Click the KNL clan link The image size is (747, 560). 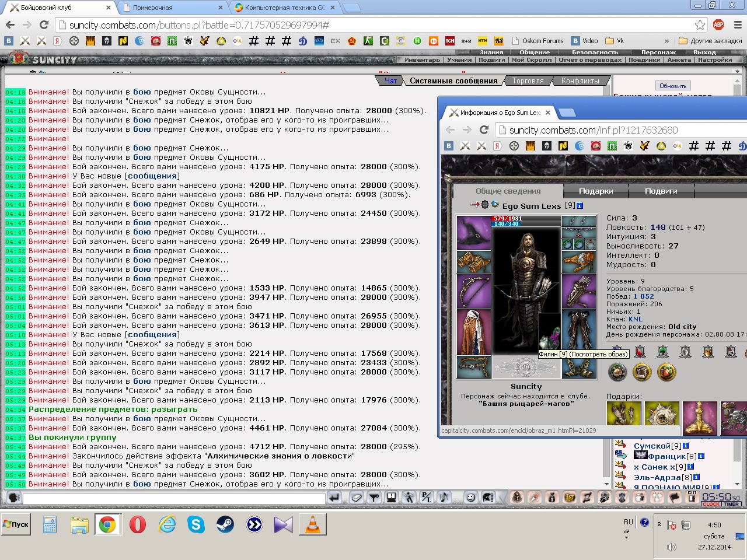(635, 319)
